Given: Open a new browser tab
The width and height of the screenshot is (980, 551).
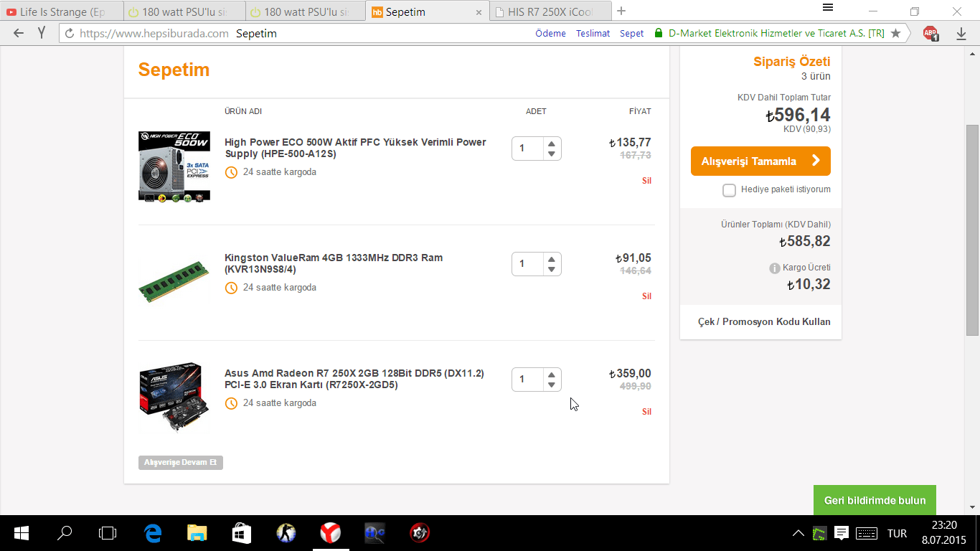Looking at the screenshot, I should (x=621, y=11).
